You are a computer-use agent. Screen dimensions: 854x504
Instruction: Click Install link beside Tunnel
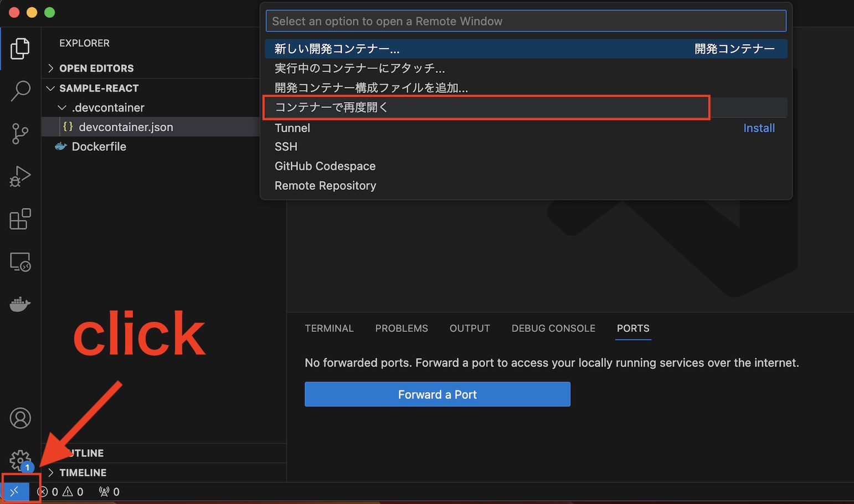pos(759,128)
